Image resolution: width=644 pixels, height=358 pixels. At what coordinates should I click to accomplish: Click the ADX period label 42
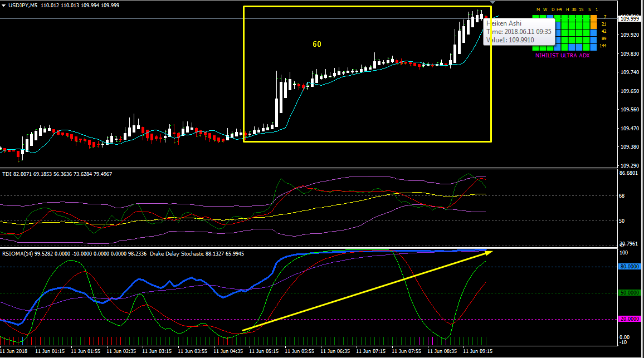[604, 31]
